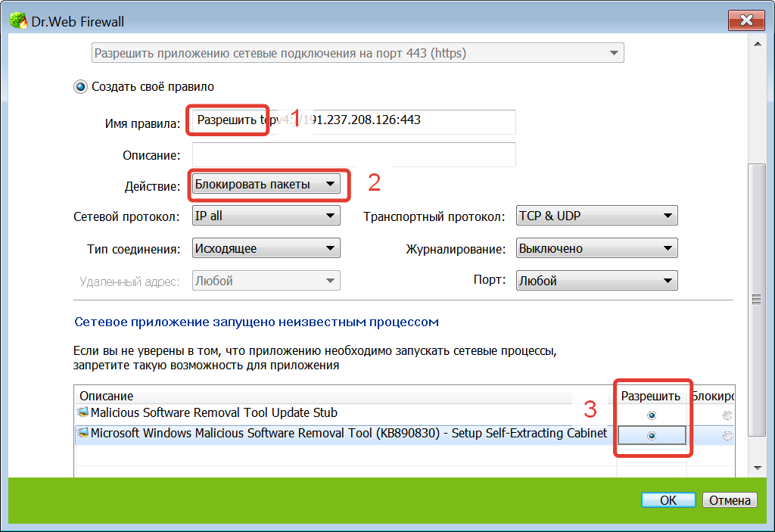Viewport: 775px width, 532px height.
Task: Select the 'Создать своё правило' radio button
Action: click(80, 87)
